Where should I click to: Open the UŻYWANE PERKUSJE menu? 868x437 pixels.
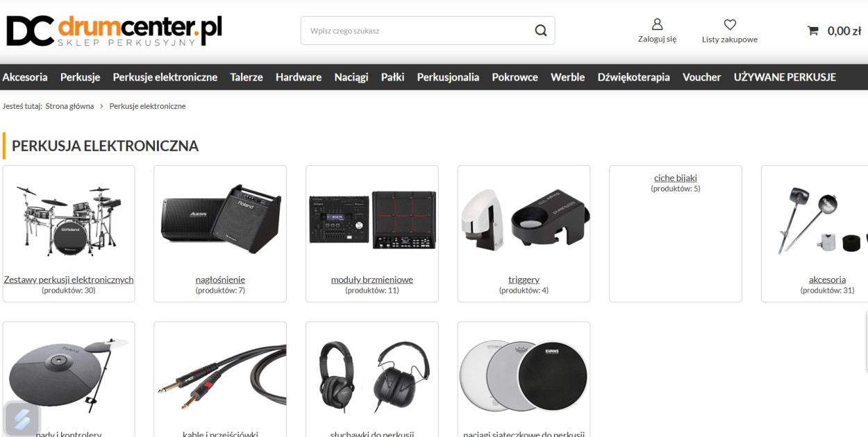click(785, 77)
